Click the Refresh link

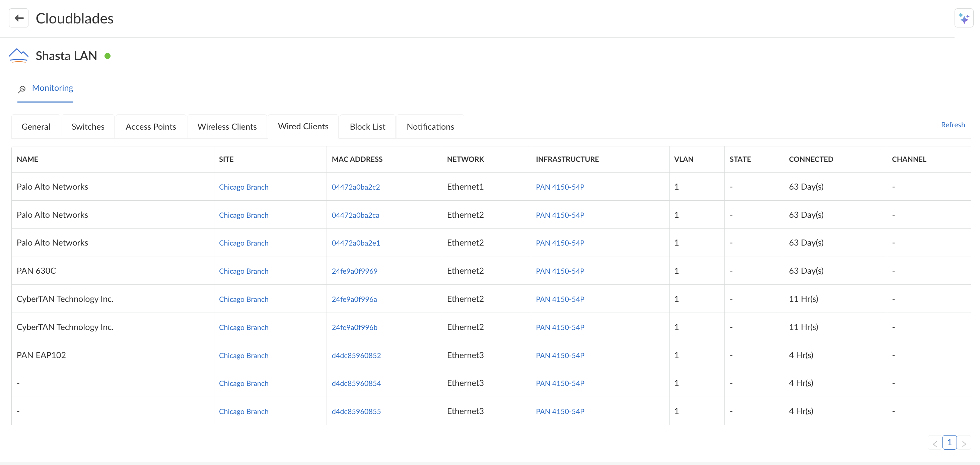tap(953, 125)
